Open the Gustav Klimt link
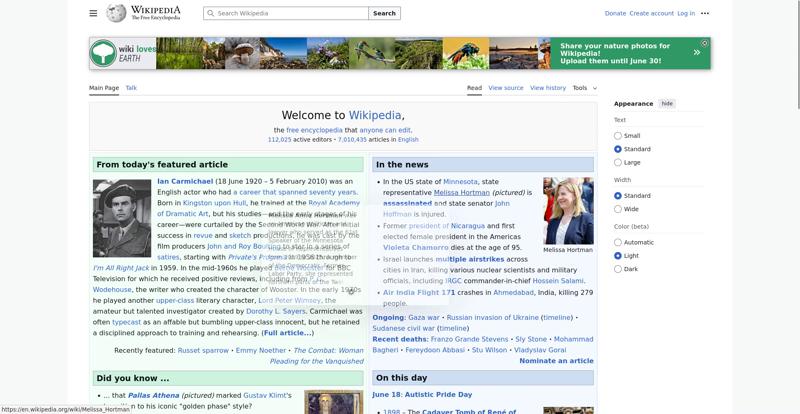The image size is (800, 414). [x=265, y=395]
